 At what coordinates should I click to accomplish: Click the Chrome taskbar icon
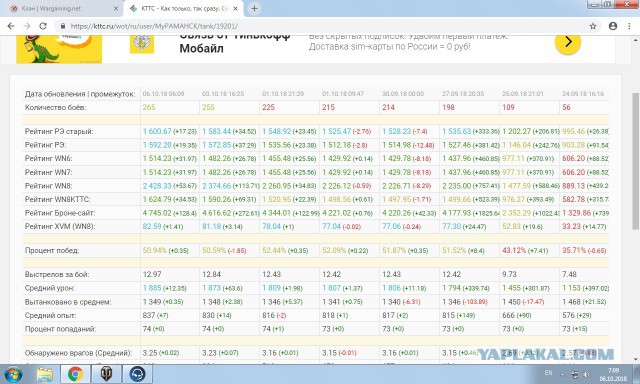pos(75,374)
